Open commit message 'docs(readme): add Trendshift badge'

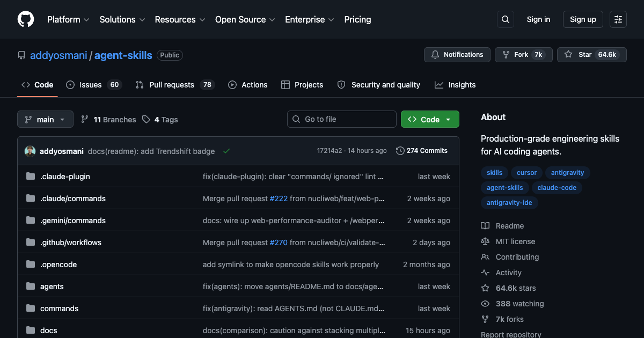click(151, 151)
